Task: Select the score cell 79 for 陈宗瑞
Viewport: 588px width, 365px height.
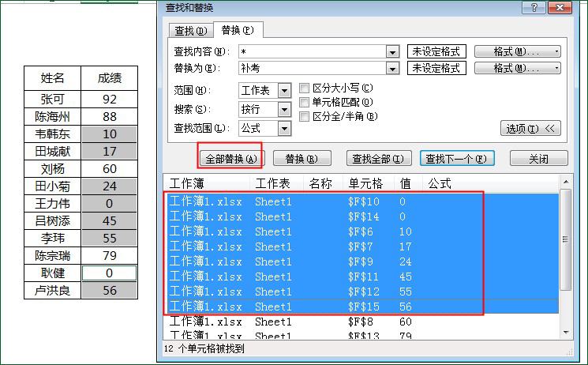Action: [110, 256]
